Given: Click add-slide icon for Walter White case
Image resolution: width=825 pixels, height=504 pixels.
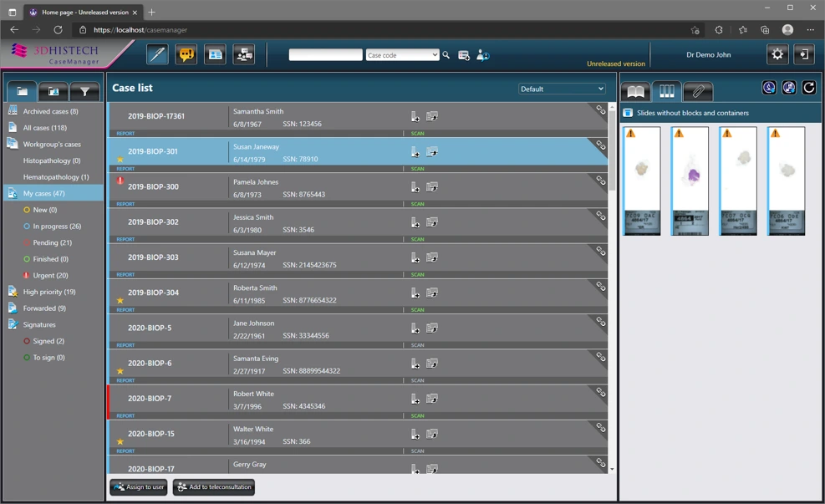Looking at the screenshot, I should (x=415, y=434).
